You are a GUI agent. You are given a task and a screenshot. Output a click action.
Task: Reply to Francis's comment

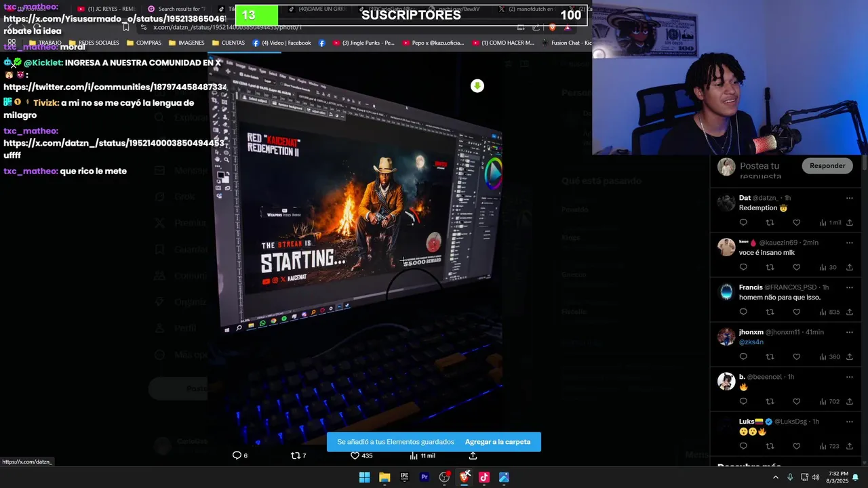tap(743, 312)
